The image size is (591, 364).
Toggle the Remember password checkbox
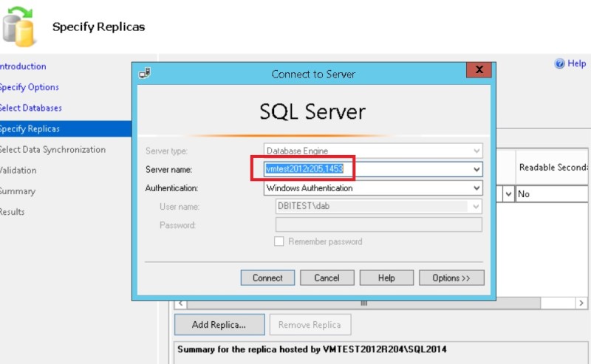tap(279, 241)
